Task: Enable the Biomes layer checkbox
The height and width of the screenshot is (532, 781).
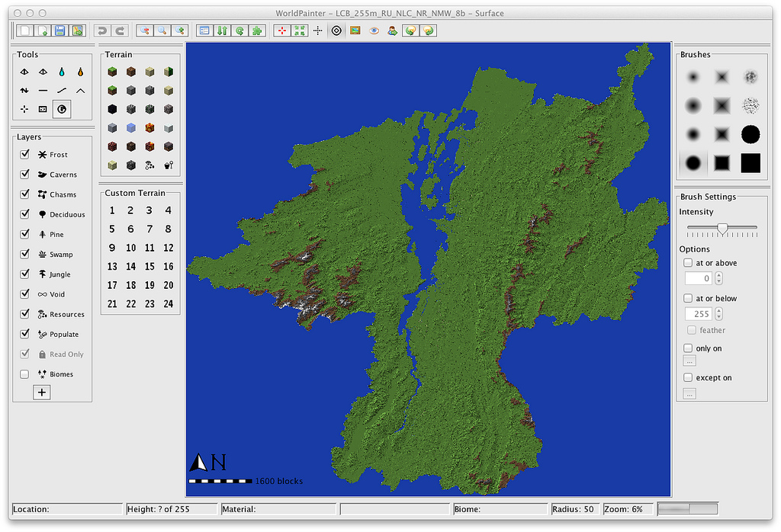Action: coord(24,374)
